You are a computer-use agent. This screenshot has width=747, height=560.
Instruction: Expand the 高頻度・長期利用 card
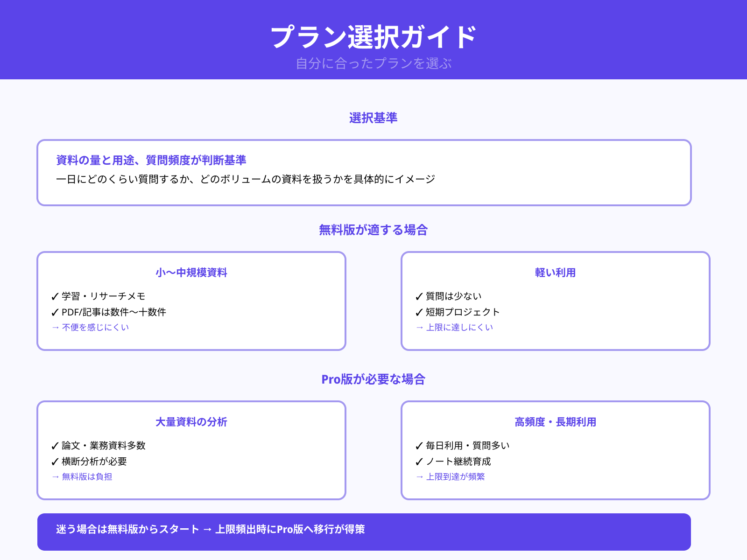[555, 422]
